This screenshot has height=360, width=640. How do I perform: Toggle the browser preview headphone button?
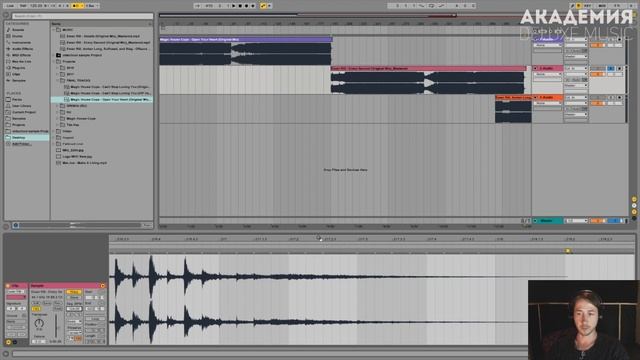point(16,225)
